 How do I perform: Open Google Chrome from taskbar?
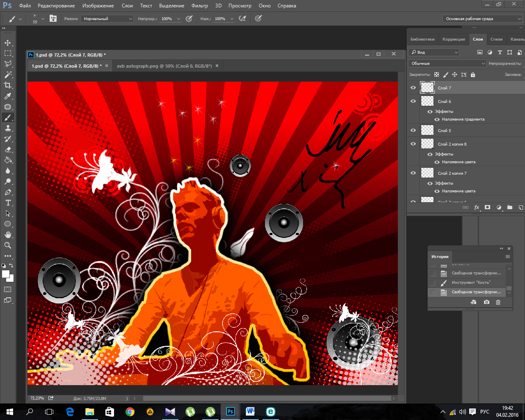(130, 412)
